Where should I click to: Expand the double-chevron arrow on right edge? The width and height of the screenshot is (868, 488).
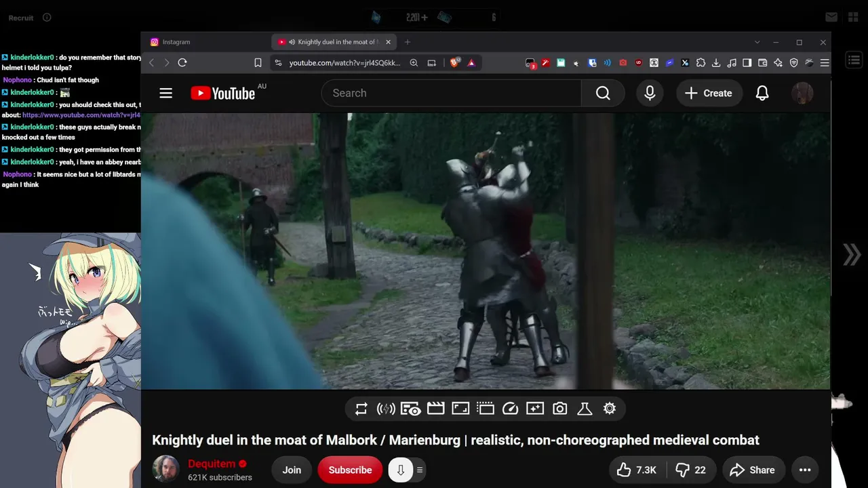(852, 255)
